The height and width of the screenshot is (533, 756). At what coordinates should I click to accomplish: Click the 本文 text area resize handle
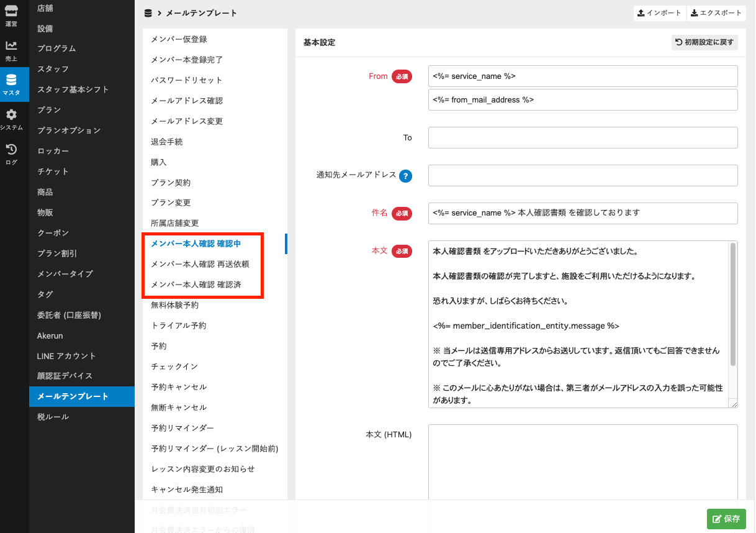click(x=734, y=404)
